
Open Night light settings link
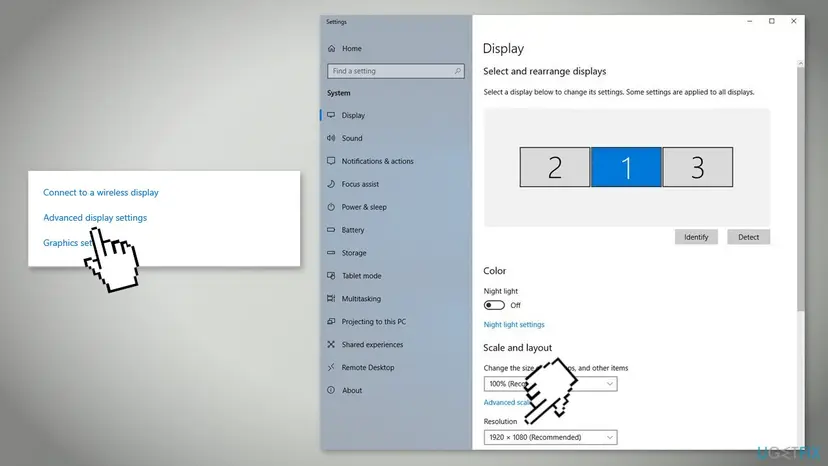coord(514,324)
